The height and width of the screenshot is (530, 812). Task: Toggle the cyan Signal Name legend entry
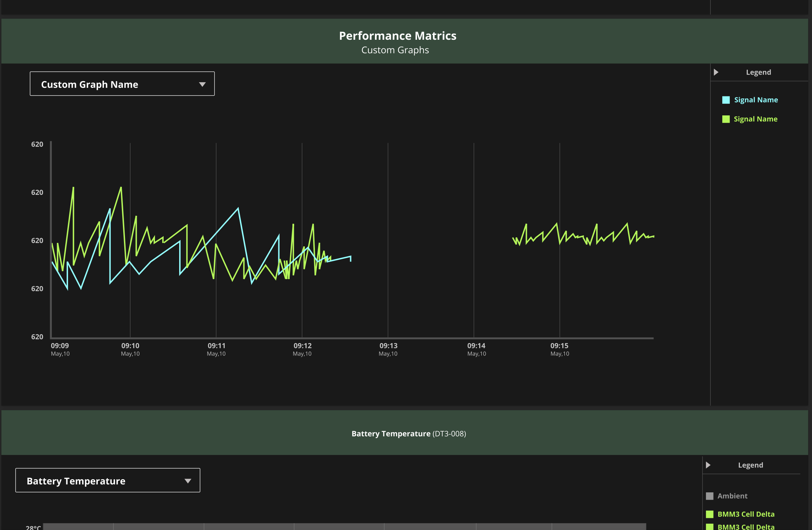[756, 100]
